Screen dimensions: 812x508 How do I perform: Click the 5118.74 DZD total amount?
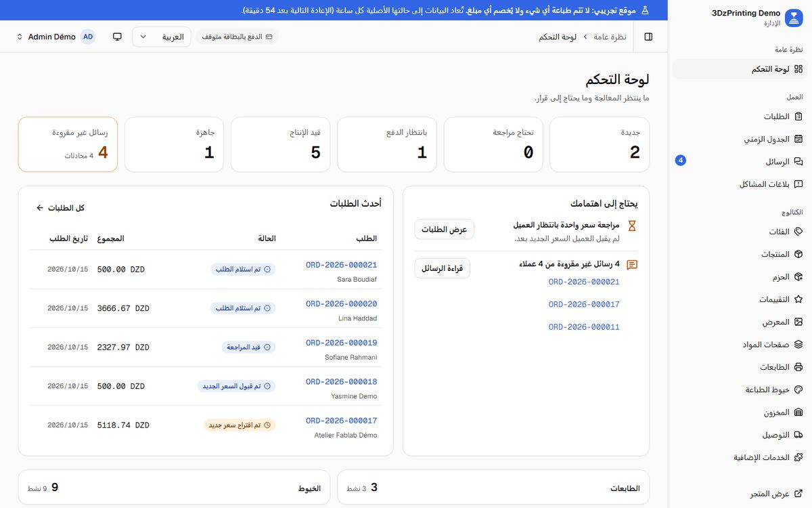(123, 425)
